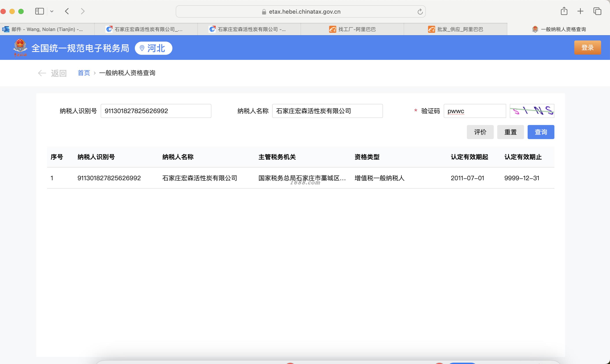Open a new tab with the plus icon

(x=580, y=11)
